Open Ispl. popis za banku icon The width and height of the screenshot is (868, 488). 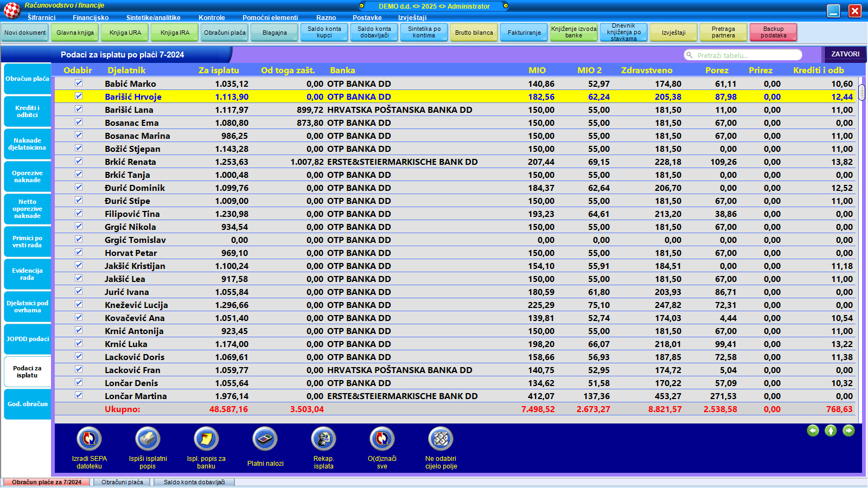coord(206,439)
